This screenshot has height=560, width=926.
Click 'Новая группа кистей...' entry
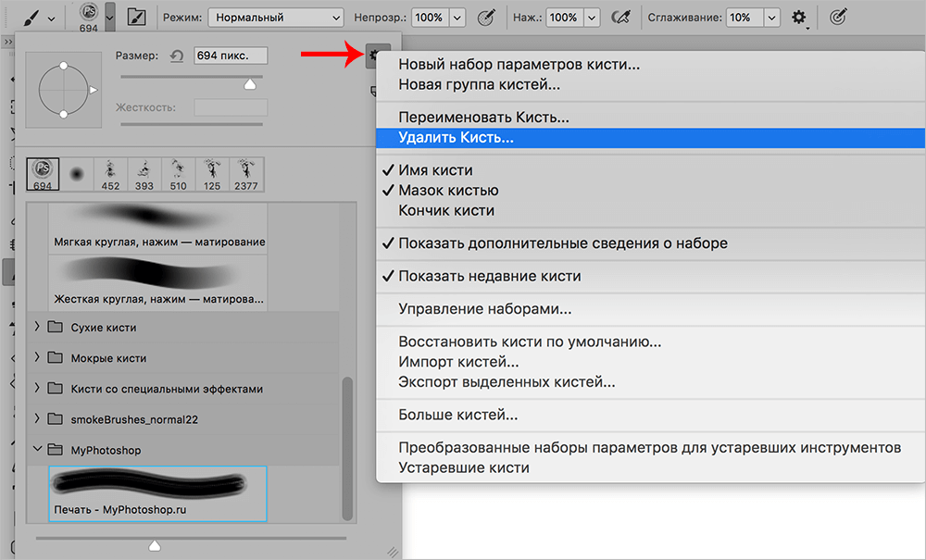[479, 84]
